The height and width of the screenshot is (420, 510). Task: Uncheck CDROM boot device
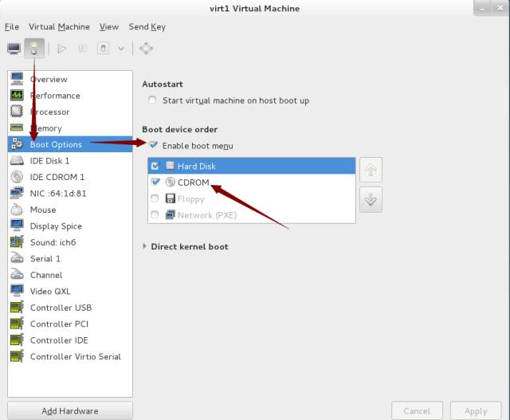click(155, 182)
